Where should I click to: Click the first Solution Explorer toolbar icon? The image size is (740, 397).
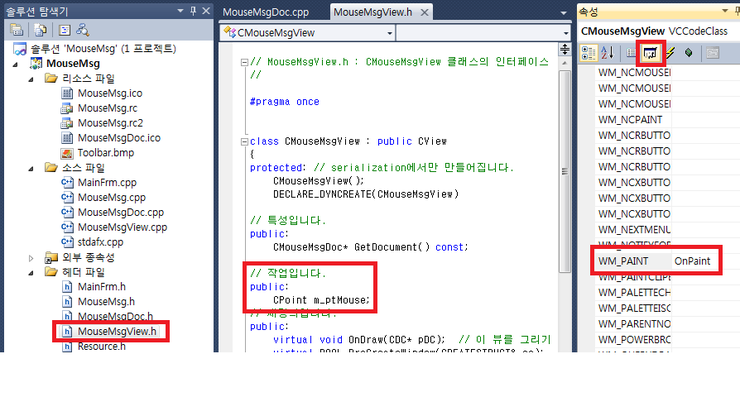point(17,30)
